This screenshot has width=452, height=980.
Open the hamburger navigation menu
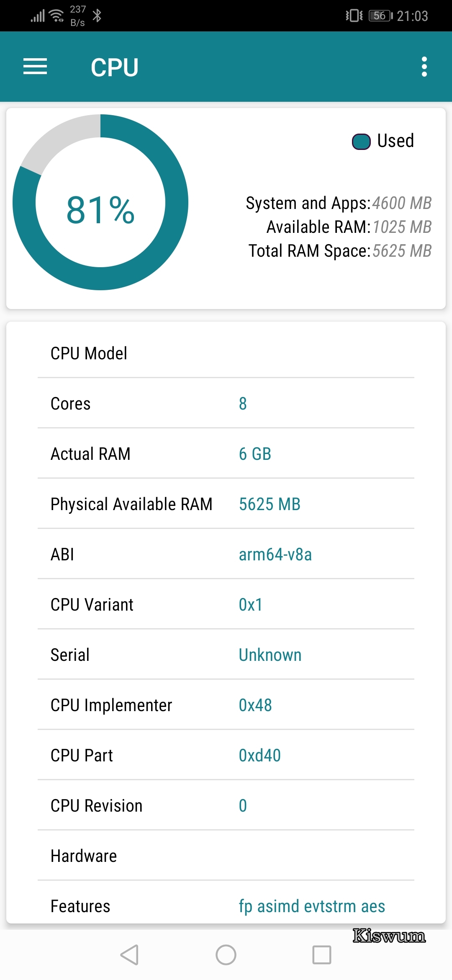pos(35,67)
